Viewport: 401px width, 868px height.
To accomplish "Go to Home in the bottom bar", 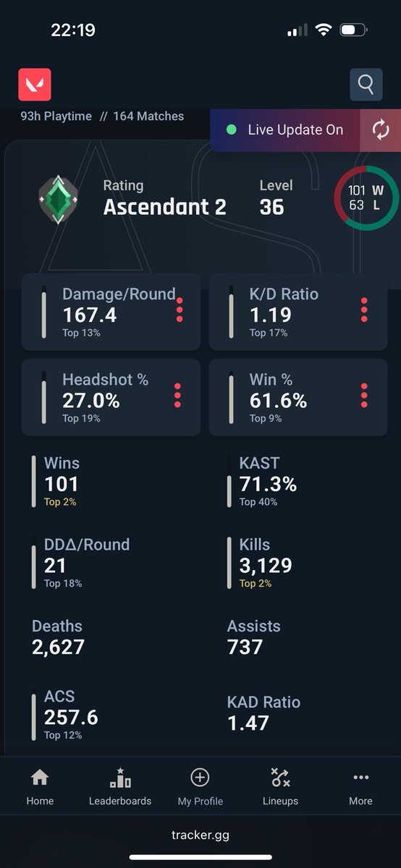I will [40, 787].
